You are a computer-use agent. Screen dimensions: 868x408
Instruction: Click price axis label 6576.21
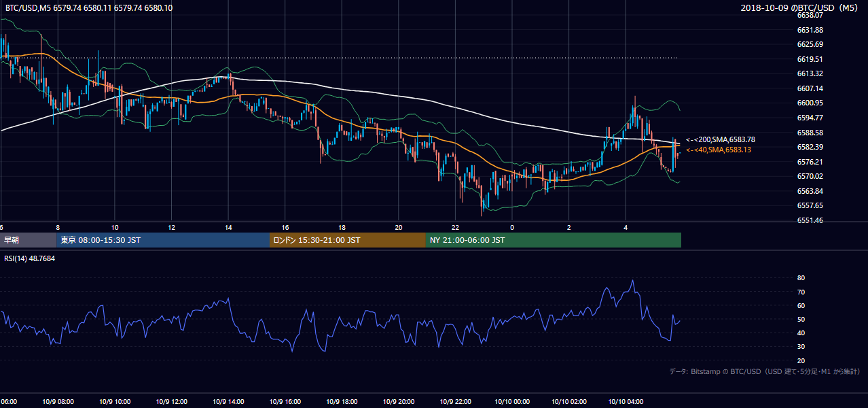(x=810, y=162)
